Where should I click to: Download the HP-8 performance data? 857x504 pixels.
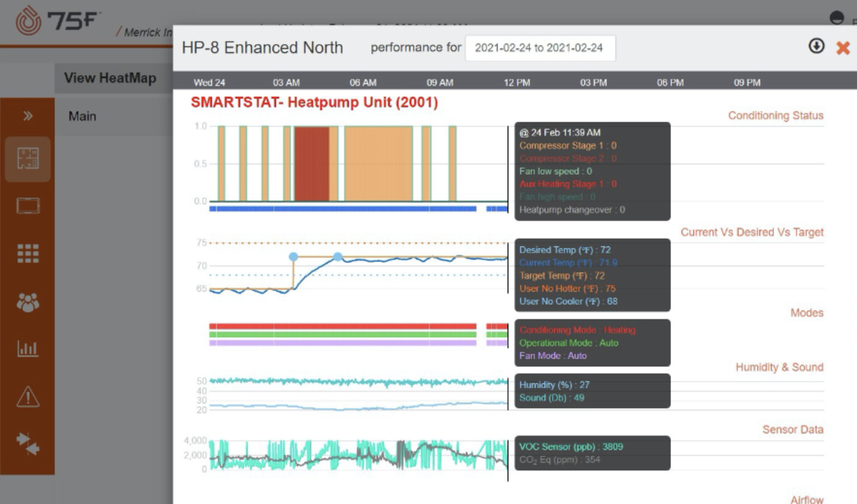(x=816, y=46)
